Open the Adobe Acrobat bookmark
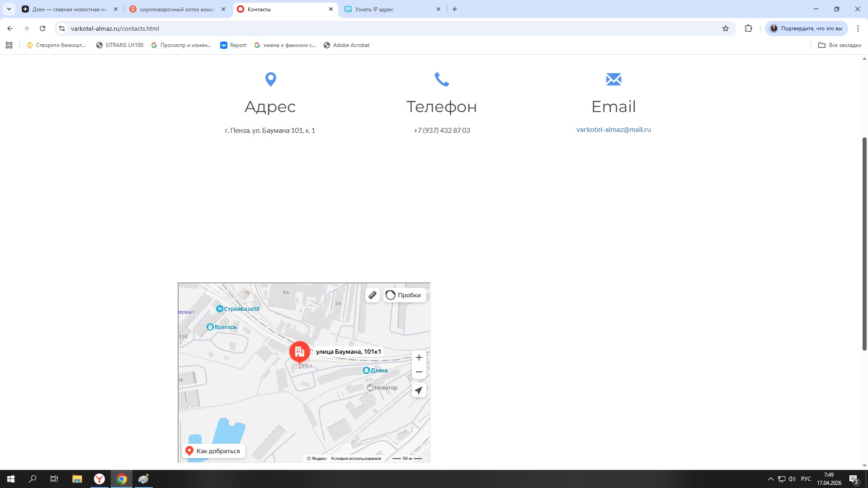 pos(346,45)
